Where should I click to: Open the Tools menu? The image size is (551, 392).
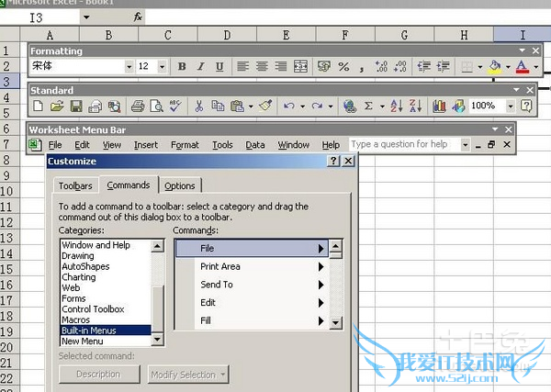(222, 145)
